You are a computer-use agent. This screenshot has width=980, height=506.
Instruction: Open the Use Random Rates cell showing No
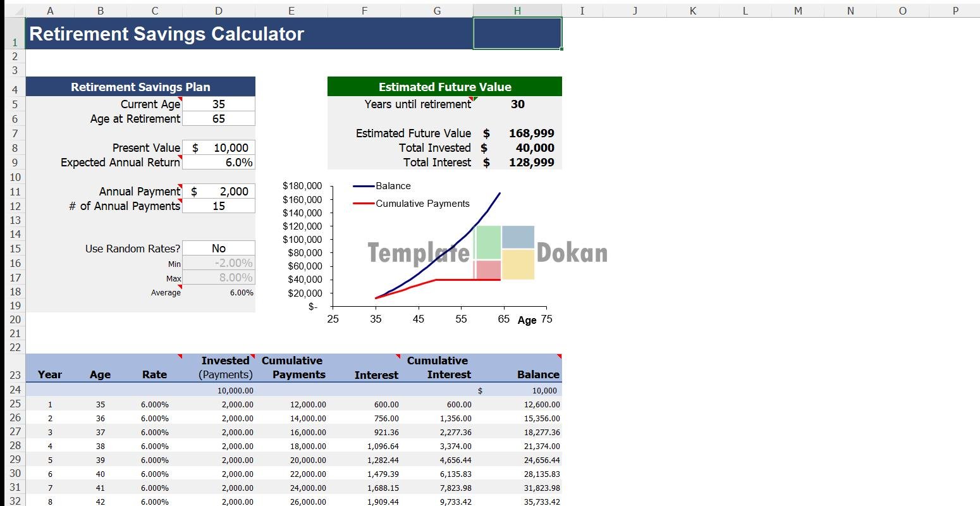pyautogui.click(x=219, y=249)
